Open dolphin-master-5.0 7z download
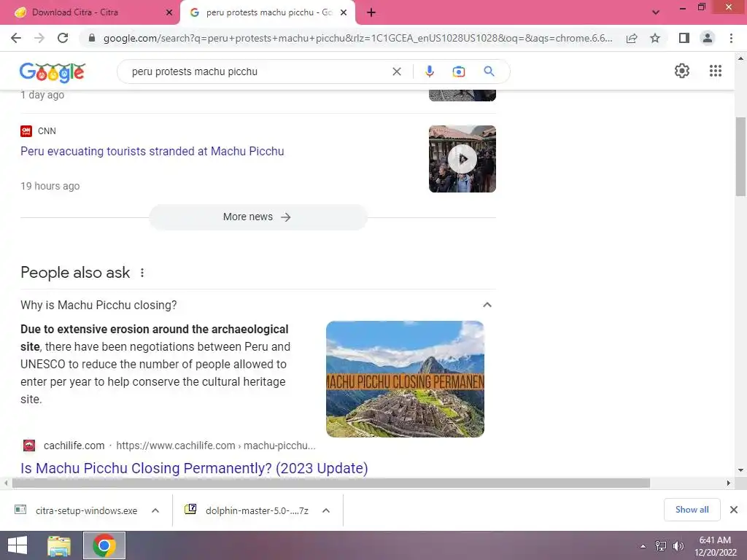Viewport: 747px width, 560px height. click(247, 510)
